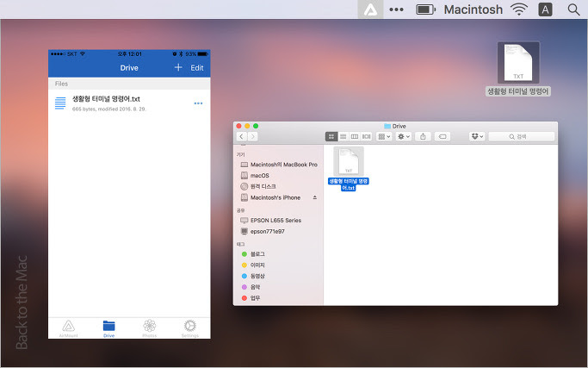Tap the more options dots for the txt file

[198, 103]
